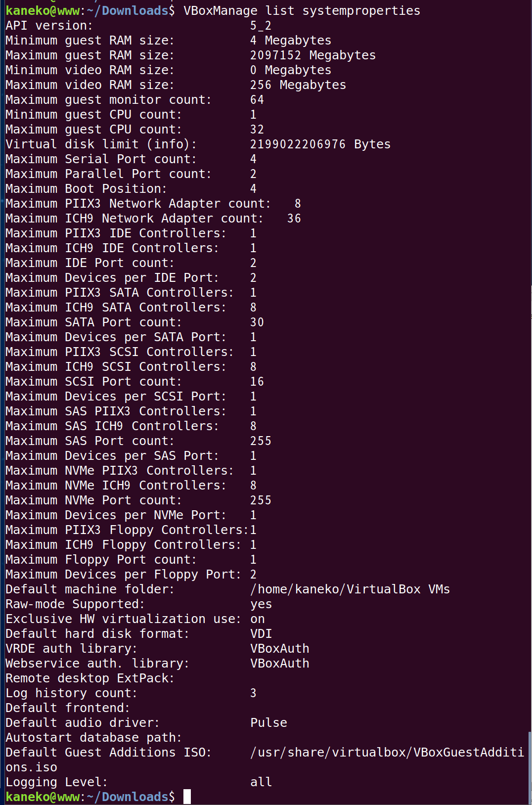Click the '/home/kaneko/VirtualBox VMs' folder path
This screenshot has width=532, height=805.
(x=350, y=589)
